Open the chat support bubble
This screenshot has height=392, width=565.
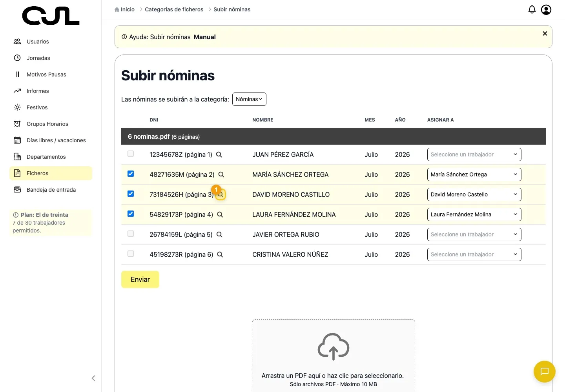(545, 371)
